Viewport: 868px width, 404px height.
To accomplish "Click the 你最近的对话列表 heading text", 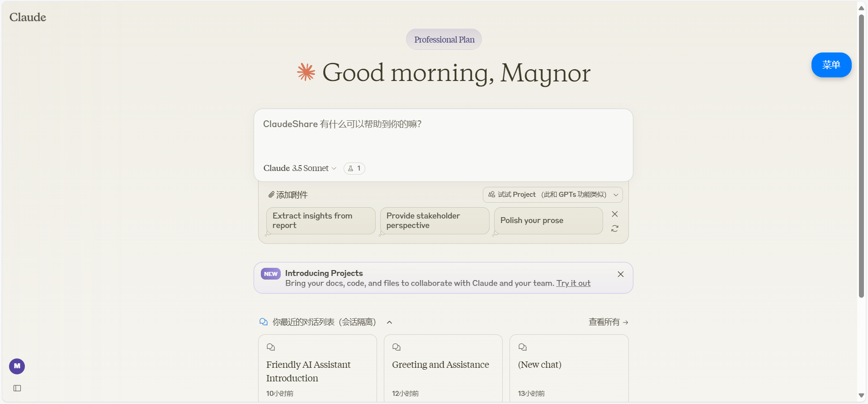I will [324, 322].
